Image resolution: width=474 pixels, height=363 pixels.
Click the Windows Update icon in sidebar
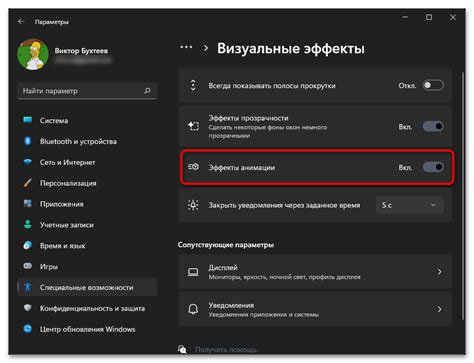pyautogui.click(x=28, y=329)
